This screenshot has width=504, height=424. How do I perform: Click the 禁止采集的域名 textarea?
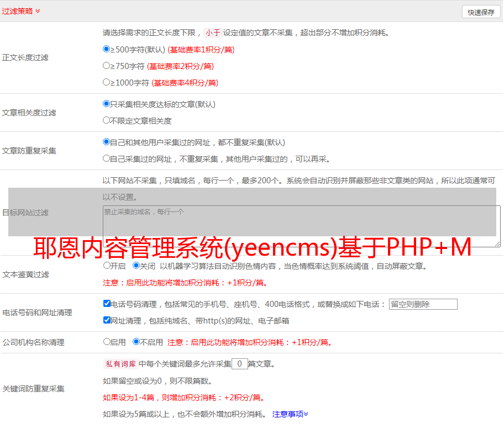(301, 226)
